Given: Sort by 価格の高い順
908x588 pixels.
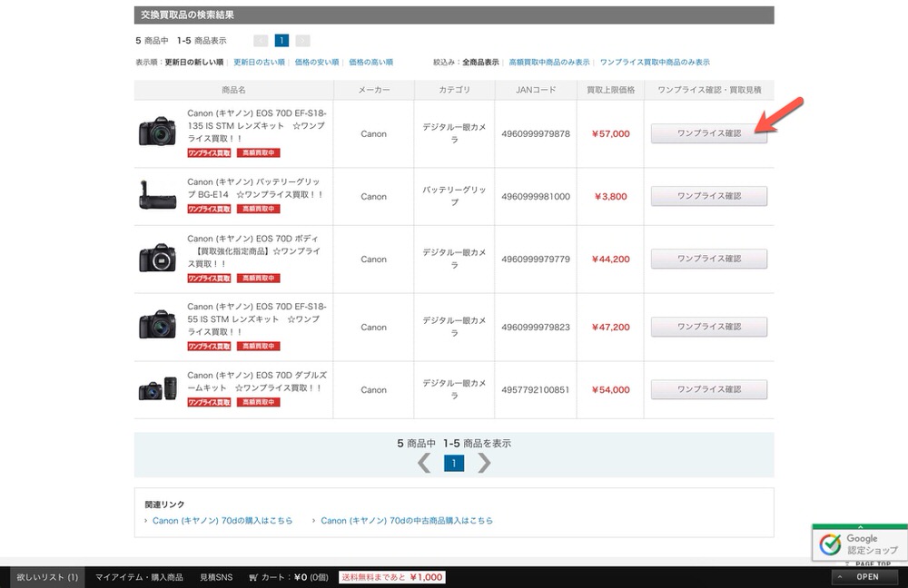Looking at the screenshot, I should coord(370,62).
